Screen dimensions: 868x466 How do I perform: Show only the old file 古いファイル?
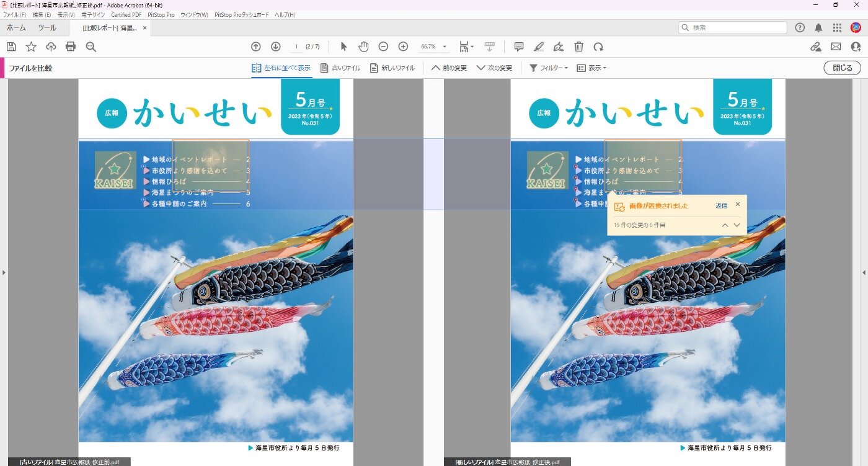point(340,68)
